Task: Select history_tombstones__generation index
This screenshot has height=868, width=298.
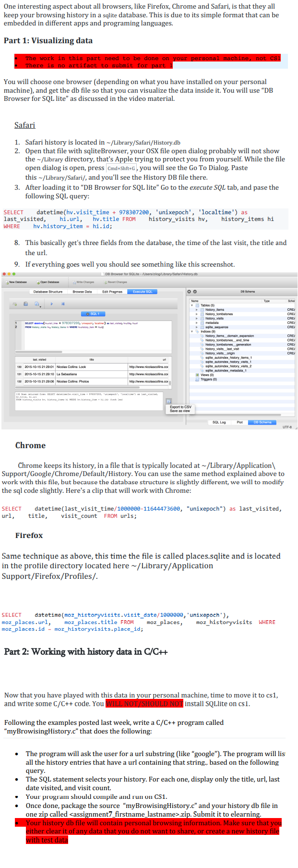Action: coord(228,344)
